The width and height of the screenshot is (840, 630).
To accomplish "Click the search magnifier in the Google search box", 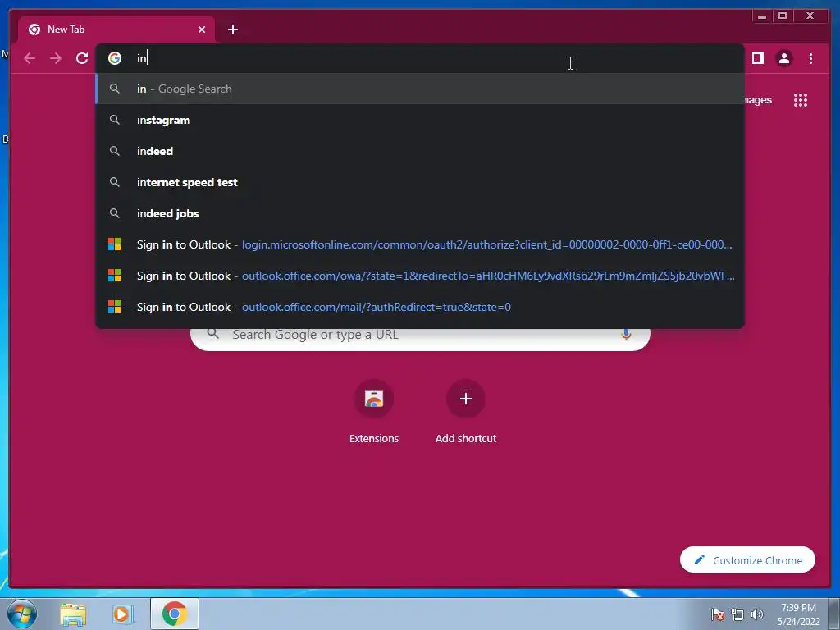I will [x=213, y=334].
